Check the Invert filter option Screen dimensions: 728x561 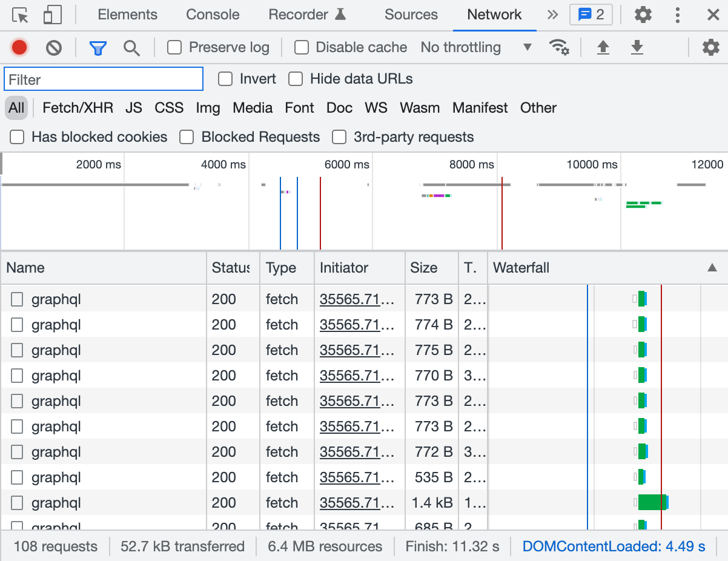pos(225,79)
